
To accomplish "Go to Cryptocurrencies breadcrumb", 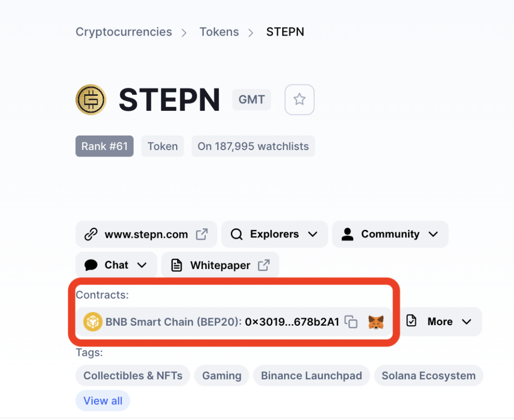I will (x=123, y=32).
